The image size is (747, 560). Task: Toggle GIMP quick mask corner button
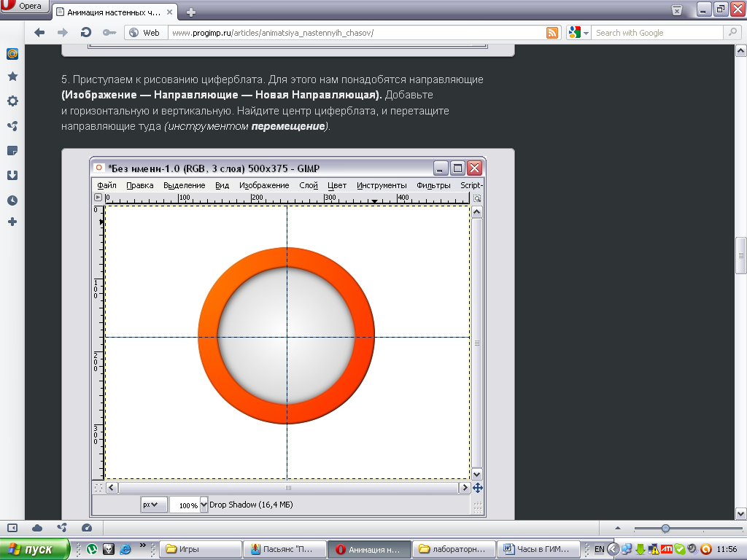pos(98,488)
